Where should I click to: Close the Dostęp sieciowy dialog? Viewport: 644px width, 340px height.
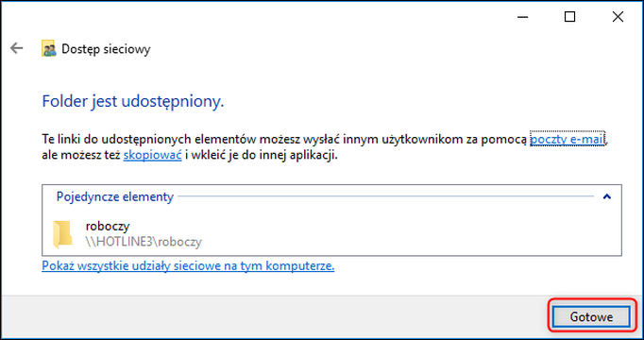point(618,17)
